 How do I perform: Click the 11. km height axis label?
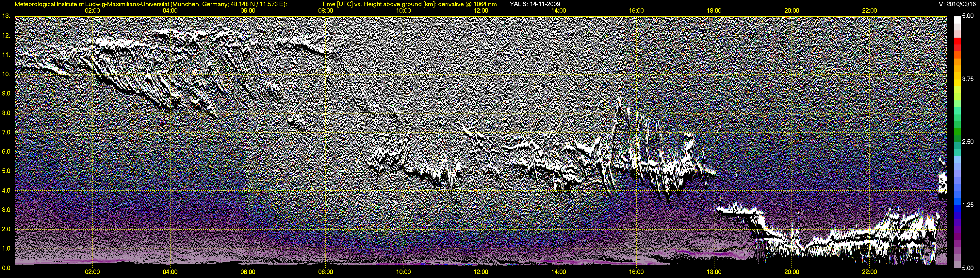[x=6, y=55]
